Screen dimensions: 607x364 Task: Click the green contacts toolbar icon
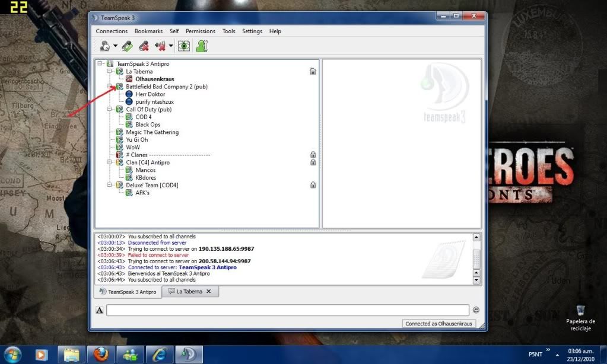click(x=202, y=46)
